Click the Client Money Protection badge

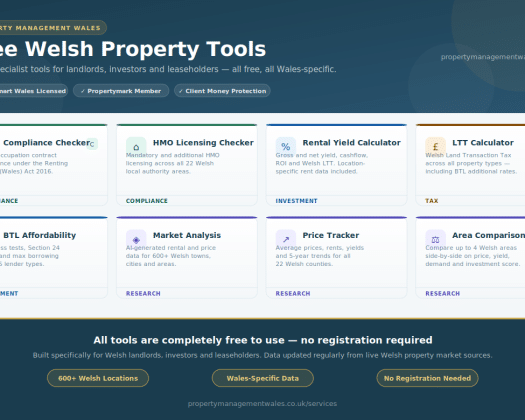tap(222, 91)
